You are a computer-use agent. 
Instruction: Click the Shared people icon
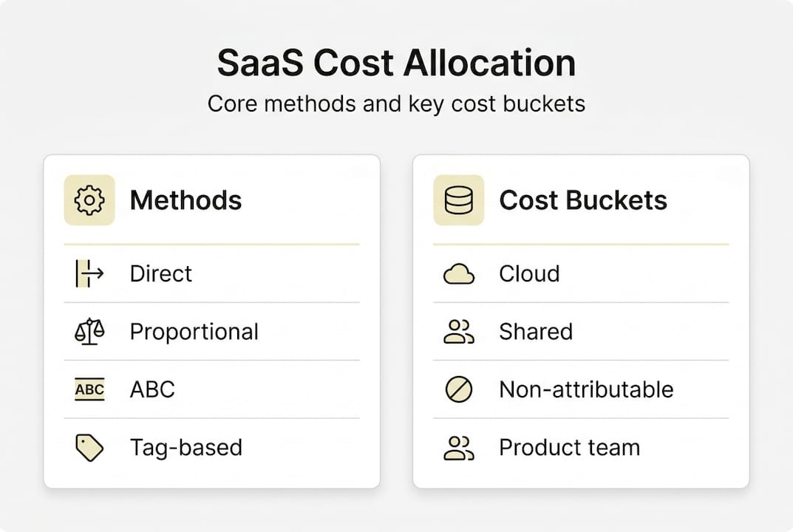coord(459,332)
